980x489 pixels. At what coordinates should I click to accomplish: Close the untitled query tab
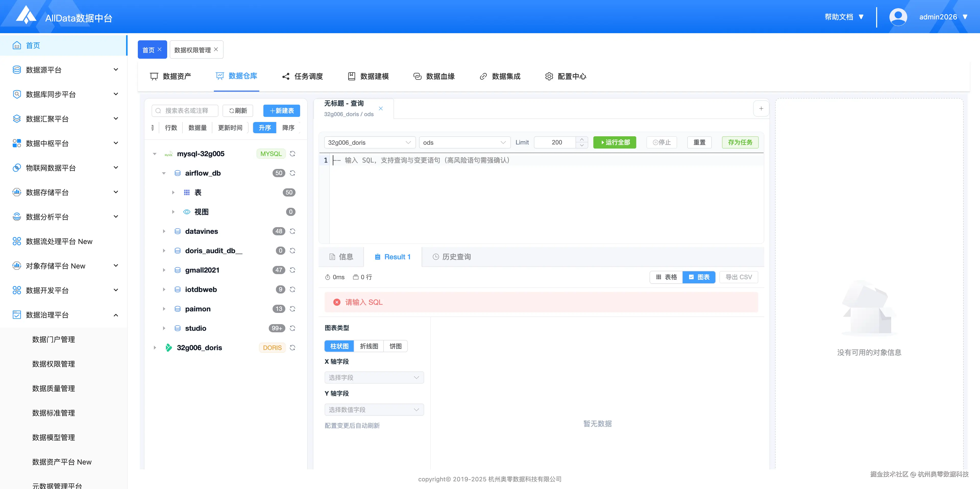click(381, 109)
